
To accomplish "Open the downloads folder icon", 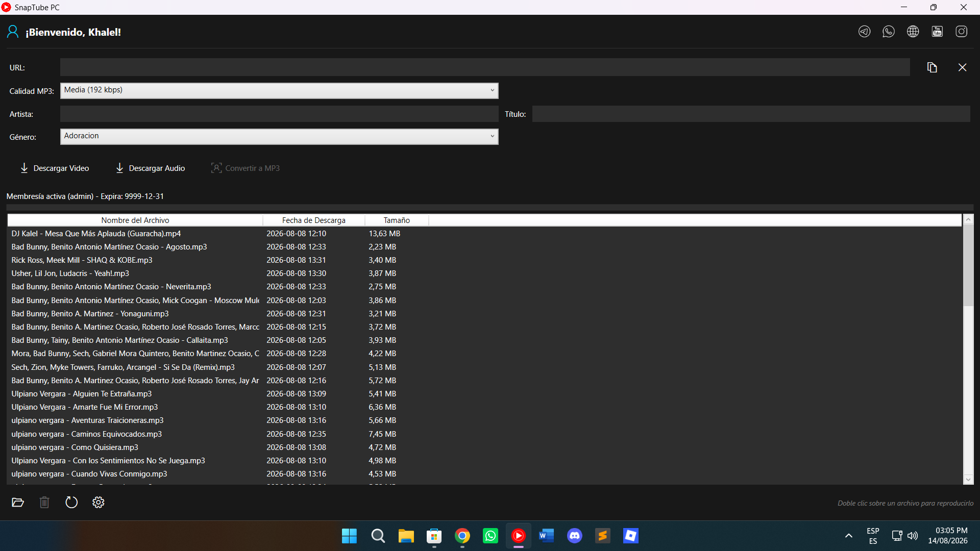I will pyautogui.click(x=18, y=503).
